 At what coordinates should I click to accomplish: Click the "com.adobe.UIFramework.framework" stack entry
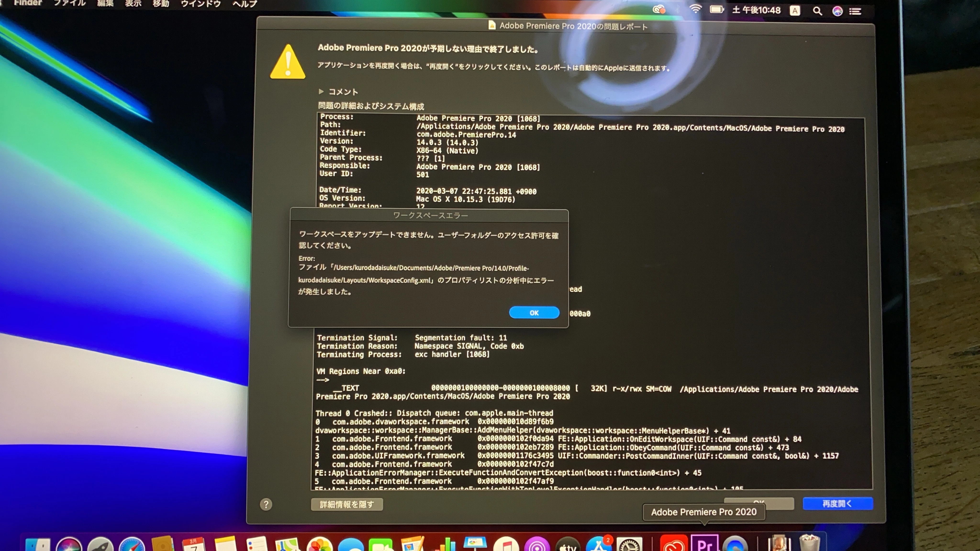[x=398, y=456]
